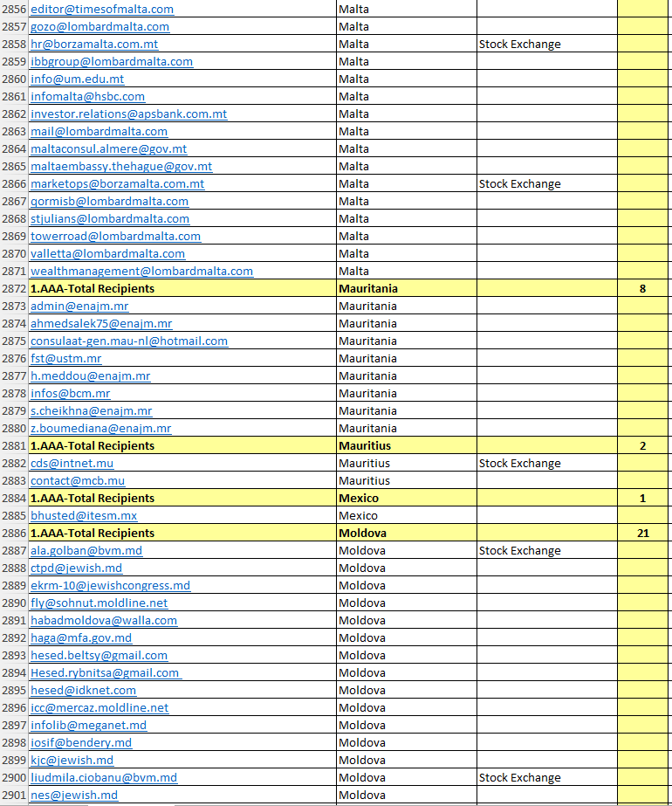Image resolution: width=672 pixels, height=806 pixels.
Task: Open habadmoldova@walla.com link
Action: pos(105,621)
